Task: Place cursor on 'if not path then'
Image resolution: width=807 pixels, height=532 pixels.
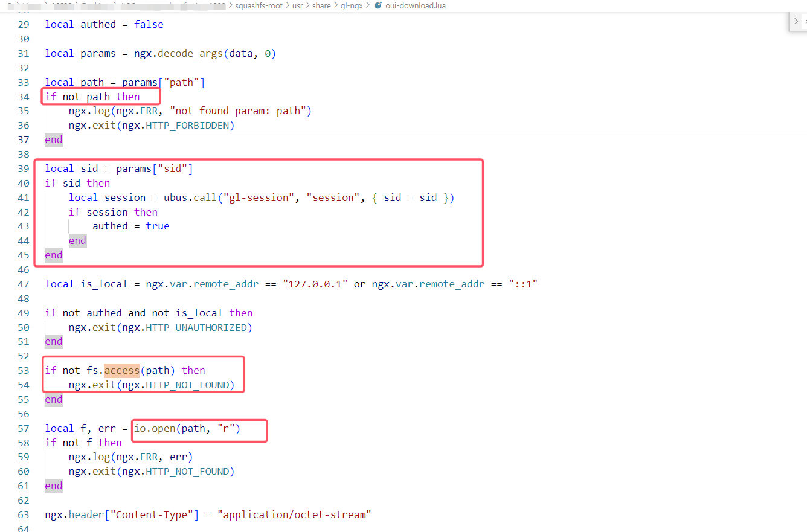Action: (x=92, y=97)
